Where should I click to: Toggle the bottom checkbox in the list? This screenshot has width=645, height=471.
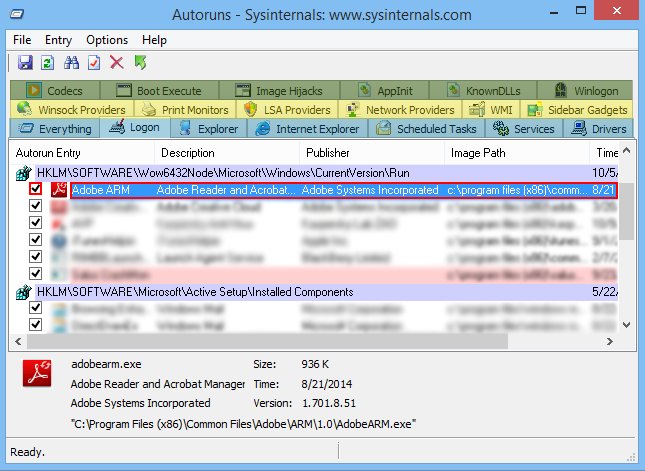pyautogui.click(x=36, y=324)
